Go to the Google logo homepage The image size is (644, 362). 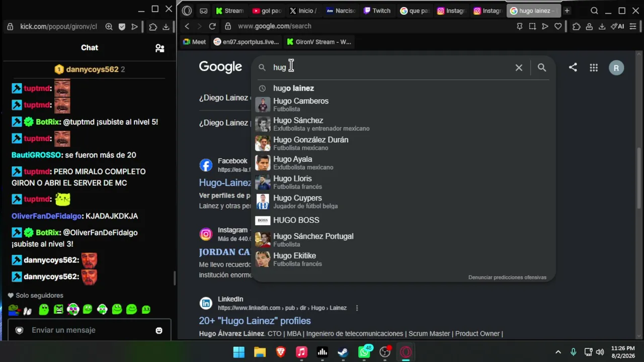[x=220, y=67]
